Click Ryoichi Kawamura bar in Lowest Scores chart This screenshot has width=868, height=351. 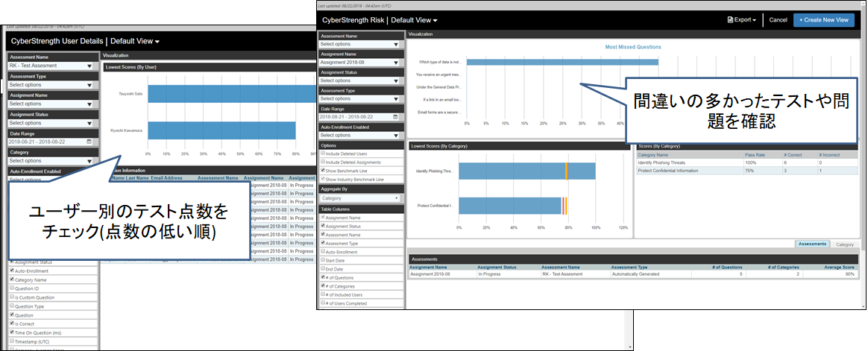click(221, 130)
